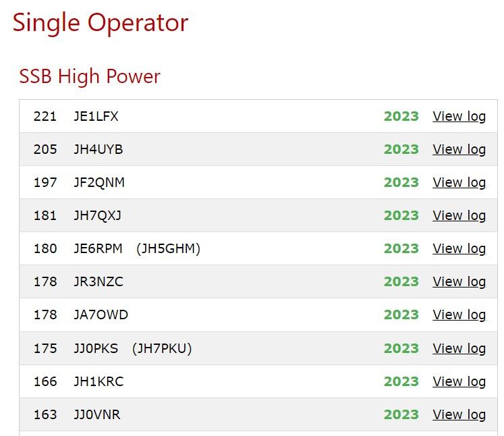This screenshot has width=504, height=436.
Task: Click the callsign JA7OWD
Action: tap(101, 315)
